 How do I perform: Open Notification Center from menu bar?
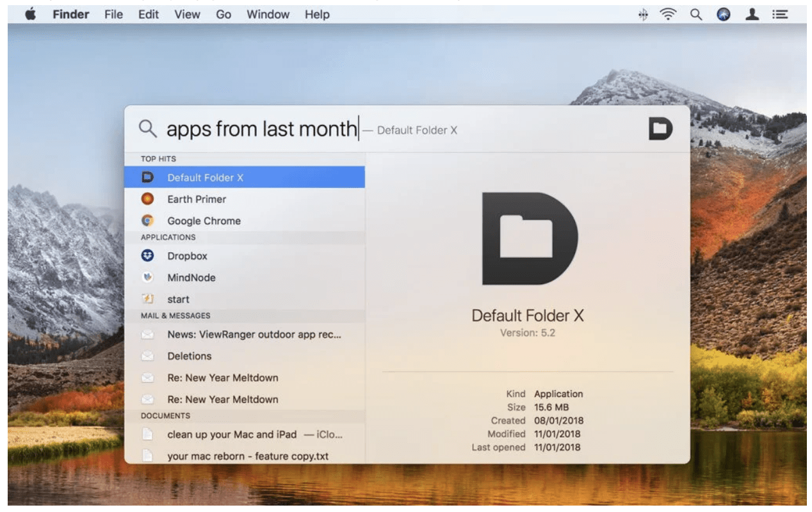779,14
